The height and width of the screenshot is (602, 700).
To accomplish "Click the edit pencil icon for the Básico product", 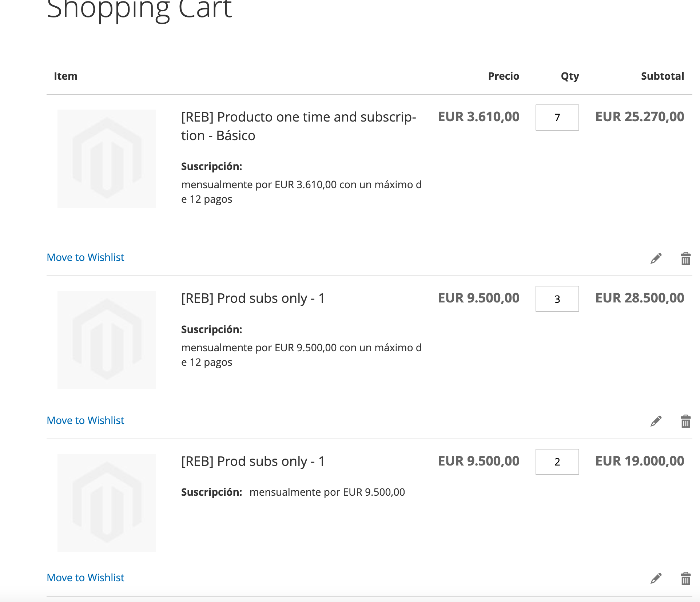I will pos(656,258).
